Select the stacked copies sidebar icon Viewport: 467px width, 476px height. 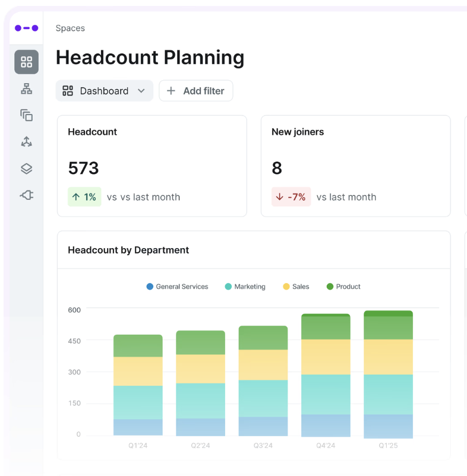coord(26,115)
